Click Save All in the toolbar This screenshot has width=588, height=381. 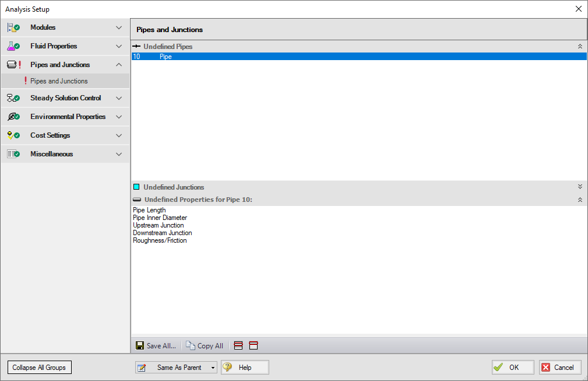tap(156, 345)
